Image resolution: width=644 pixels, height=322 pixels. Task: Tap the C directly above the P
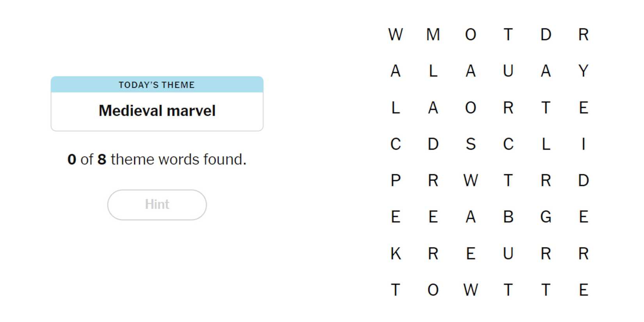pyautogui.click(x=395, y=144)
